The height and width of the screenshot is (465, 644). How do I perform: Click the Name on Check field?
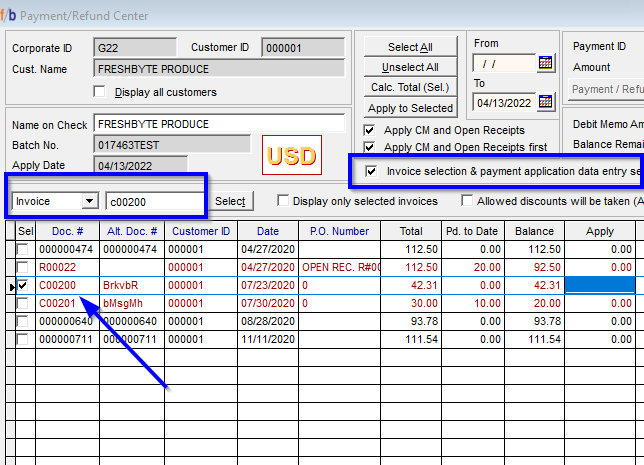point(171,125)
